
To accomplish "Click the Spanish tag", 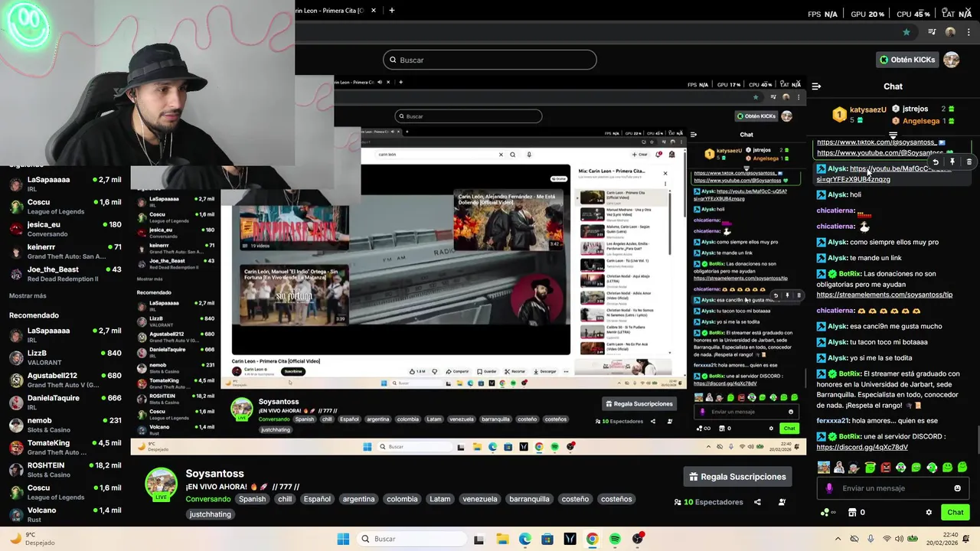I will pos(252,499).
